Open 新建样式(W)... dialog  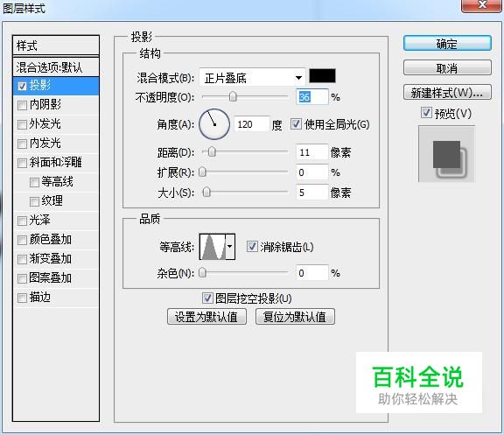click(447, 93)
